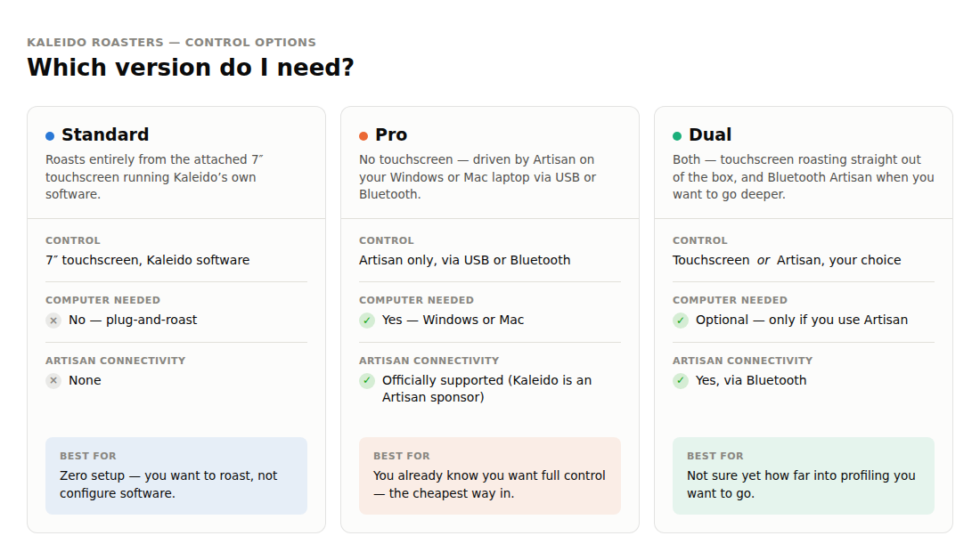This screenshot has height=552, width=980.
Task: Click the blue 'Best for' box about zero setup
Action: [176, 475]
